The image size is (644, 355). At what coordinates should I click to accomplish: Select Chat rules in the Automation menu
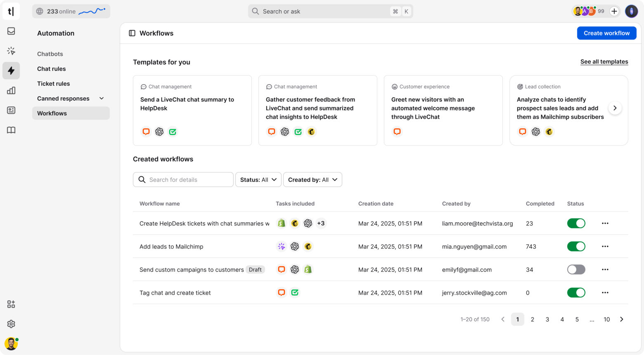51,68
